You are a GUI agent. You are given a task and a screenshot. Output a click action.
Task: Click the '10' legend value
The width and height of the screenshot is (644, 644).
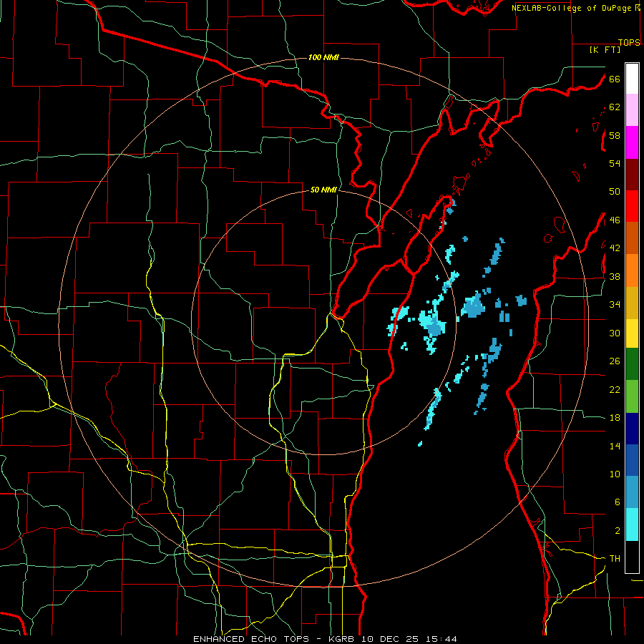[x=615, y=474]
